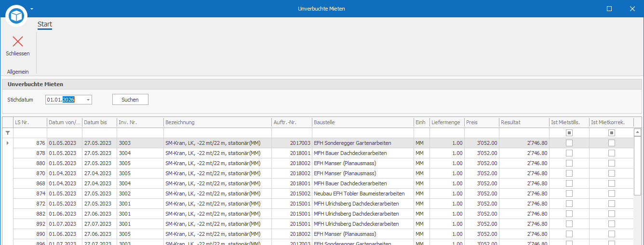Click Preis '3'052.00' in row 874

pos(482,193)
